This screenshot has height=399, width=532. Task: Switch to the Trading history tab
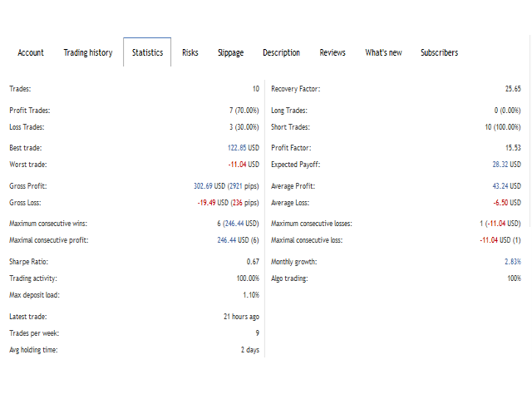87,52
